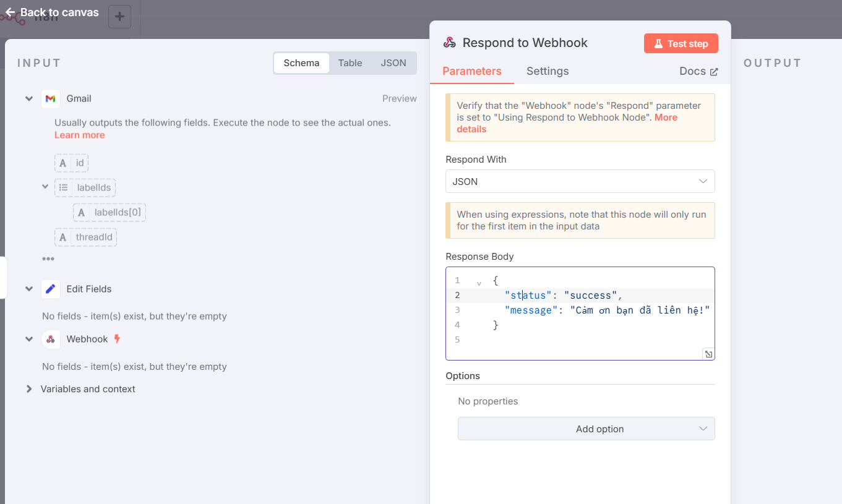Click the Respond to Webhook node title
The image size is (842, 504).
pyautogui.click(x=525, y=43)
